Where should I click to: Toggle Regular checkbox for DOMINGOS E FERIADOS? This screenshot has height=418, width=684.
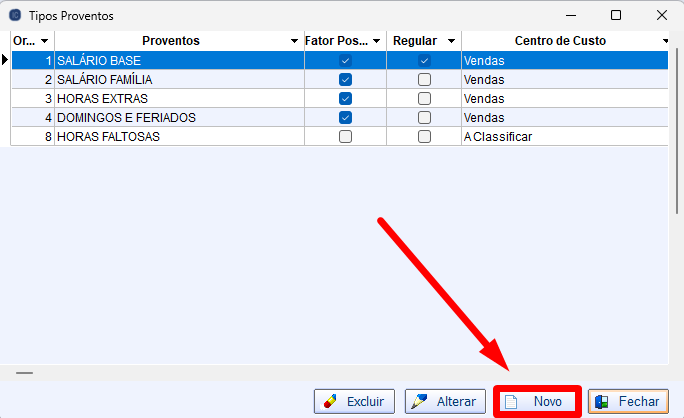tap(424, 118)
